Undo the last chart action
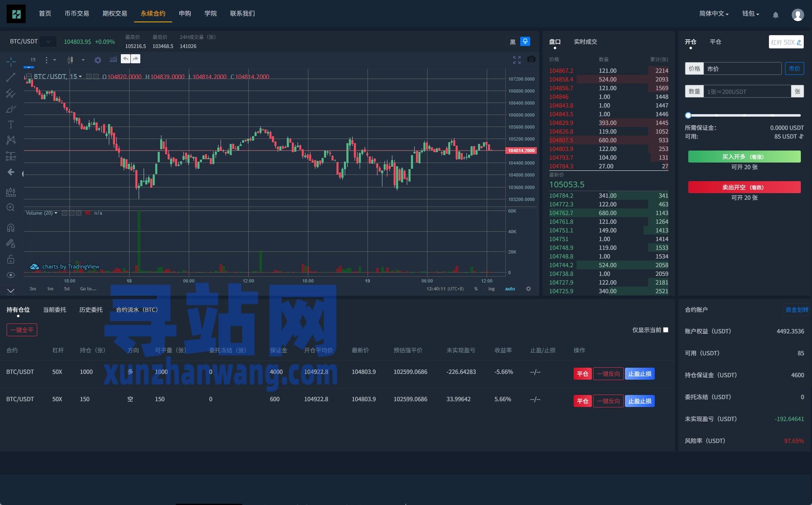This screenshot has height=505, width=812. click(x=125, y=59)
